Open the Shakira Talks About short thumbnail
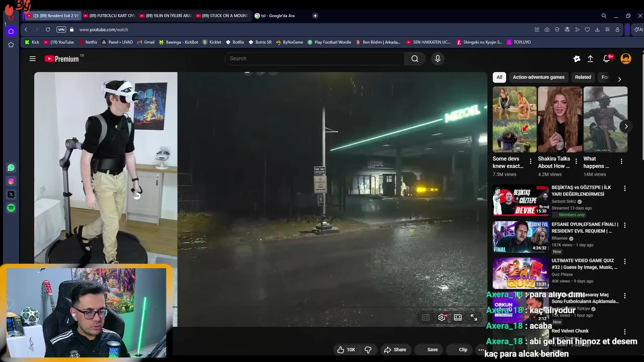 [x=560, y=119]
